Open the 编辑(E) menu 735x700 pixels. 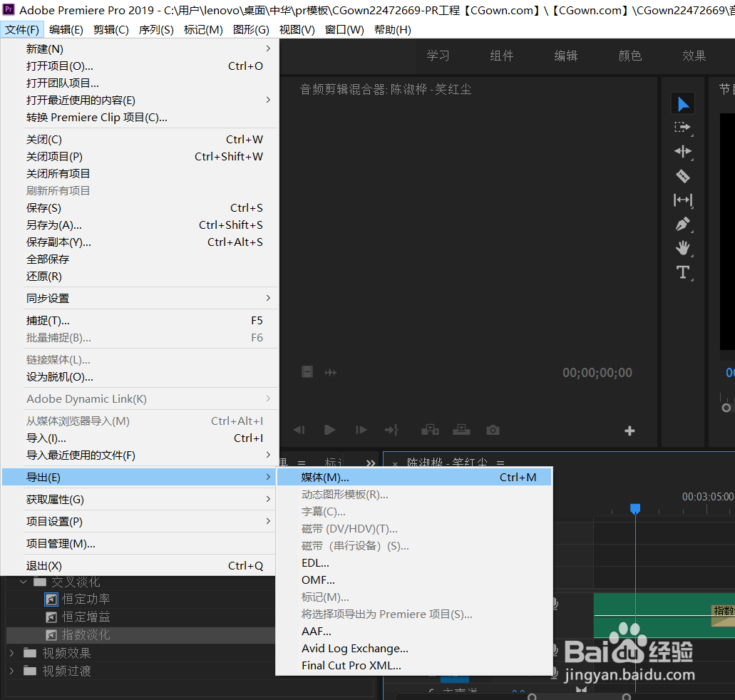tap(66, 29)
